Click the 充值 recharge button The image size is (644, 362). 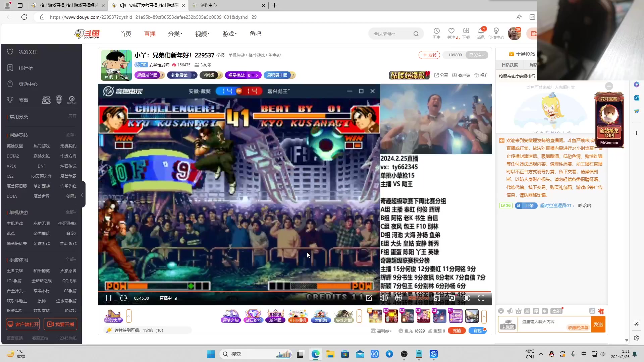click(457, 330)
